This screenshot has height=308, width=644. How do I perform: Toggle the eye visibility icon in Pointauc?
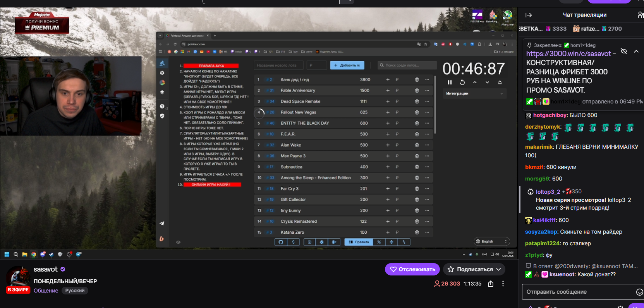coord(178,242)
